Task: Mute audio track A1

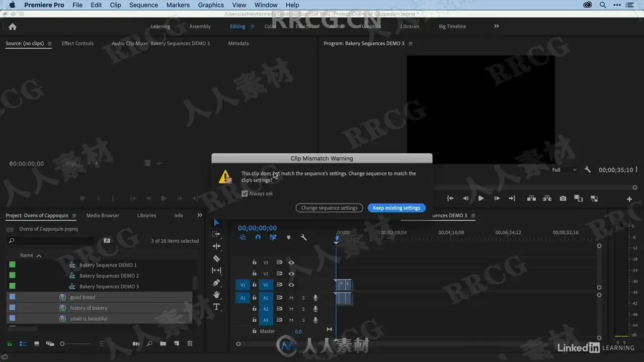Action: coord(291,298)
